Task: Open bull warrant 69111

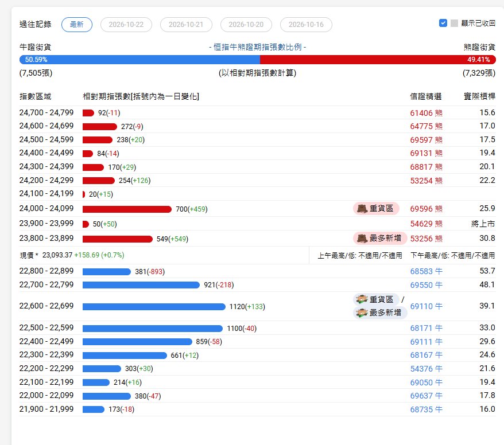Action: coord(426,342)
